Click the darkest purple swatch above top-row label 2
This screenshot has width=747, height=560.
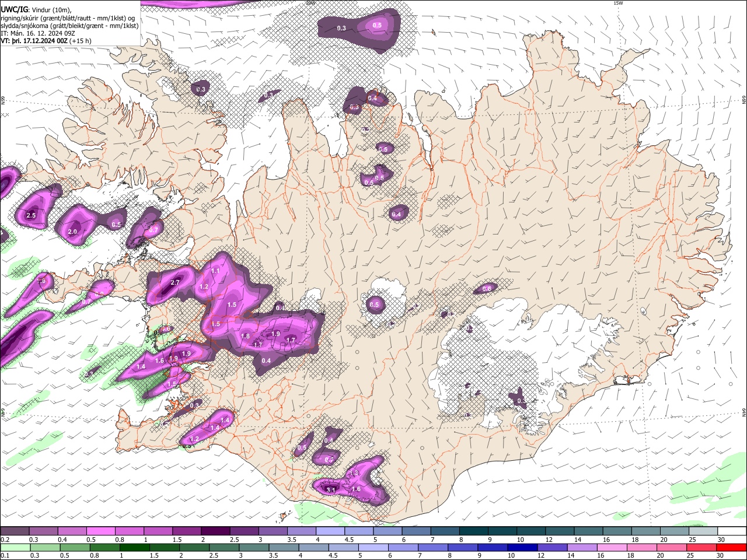(215, 531)
